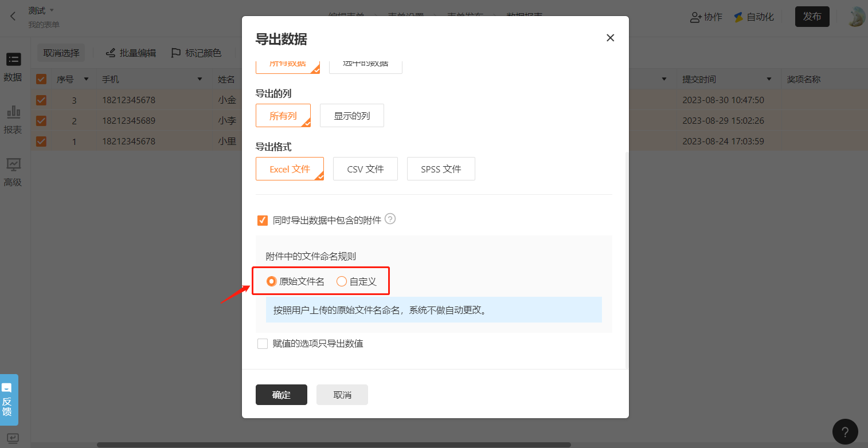Open the 手机 column dropdown arrow
This screenshot has height=448, width=868.
coord(200,79)
